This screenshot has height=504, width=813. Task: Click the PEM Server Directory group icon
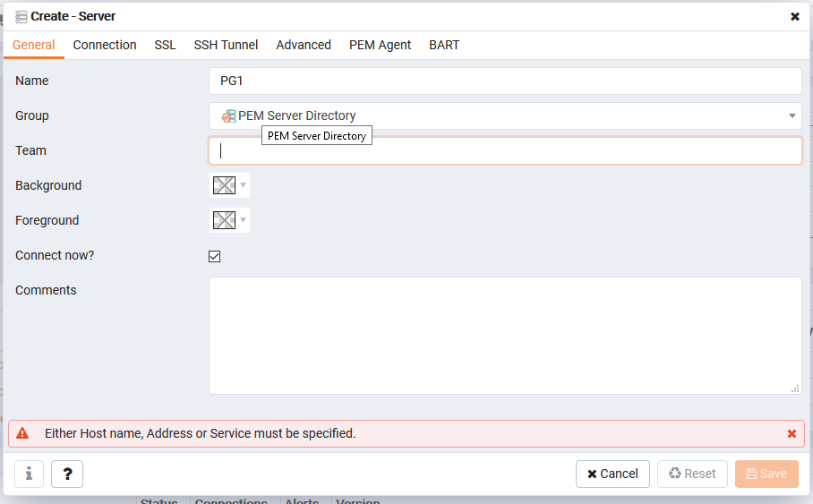pos(229,115)
